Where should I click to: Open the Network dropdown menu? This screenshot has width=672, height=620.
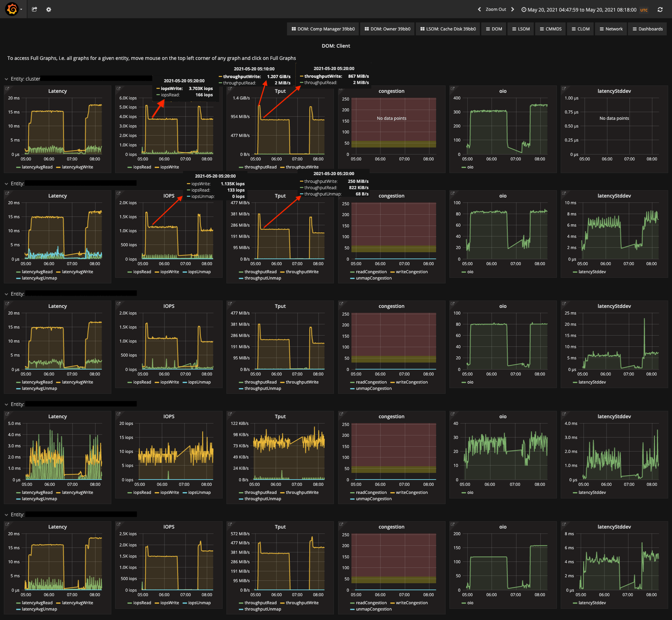[611, 29]
